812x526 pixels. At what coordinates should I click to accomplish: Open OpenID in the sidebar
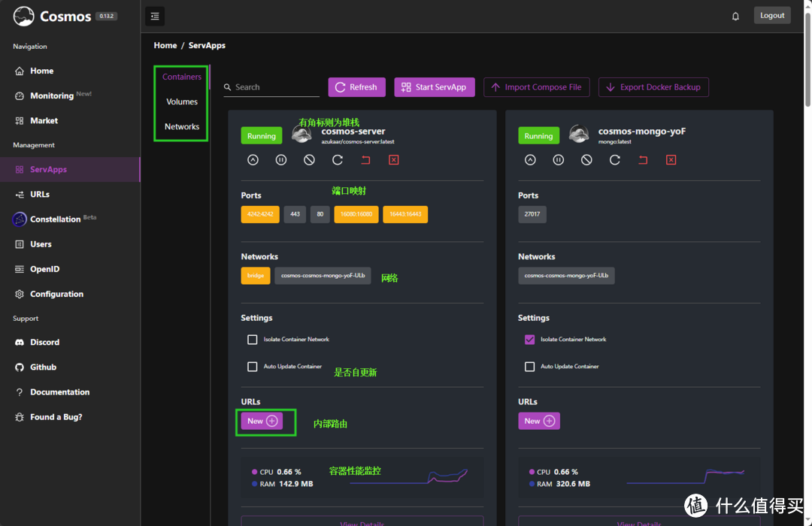(x=70, y=269)
